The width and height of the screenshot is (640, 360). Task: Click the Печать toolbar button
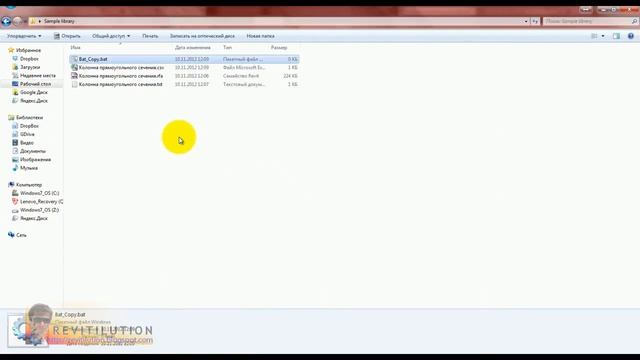(150, 36)
